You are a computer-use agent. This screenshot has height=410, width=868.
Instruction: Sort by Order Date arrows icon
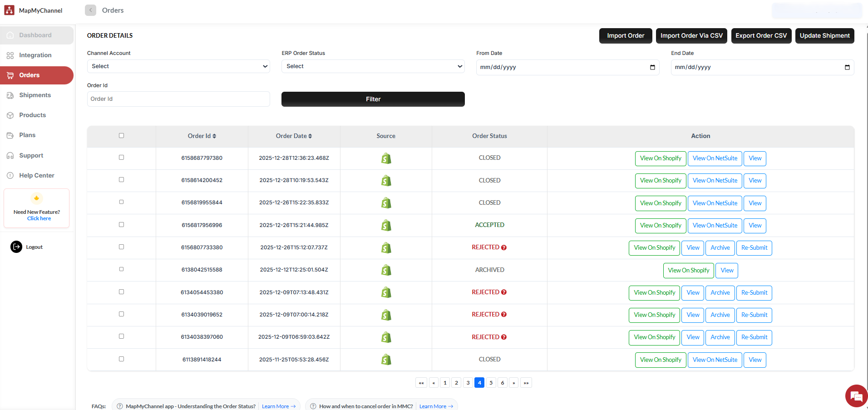pyautogui.click(x=310, y=136)
